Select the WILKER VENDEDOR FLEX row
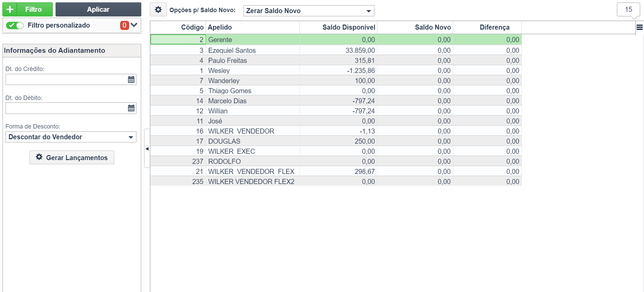This screenshot has height=292, width=644. pyautogui.click(x=336, y=172)
